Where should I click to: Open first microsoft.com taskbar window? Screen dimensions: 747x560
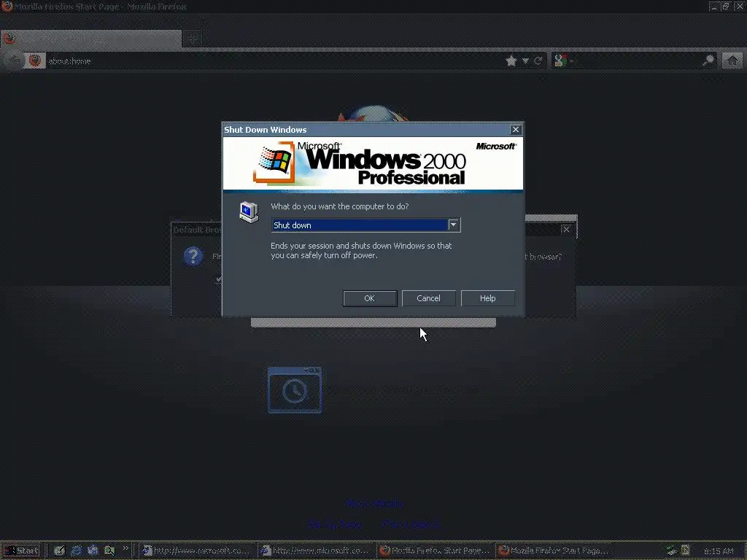pyautogui.click(x=198, y=551)
